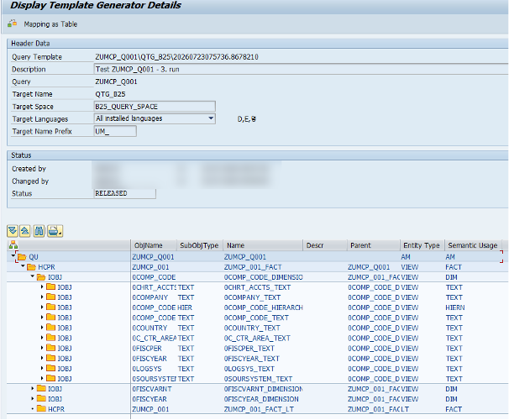Click the Target Space input field
The height and width of the screenshot is (420, 509).
[155, 107]
